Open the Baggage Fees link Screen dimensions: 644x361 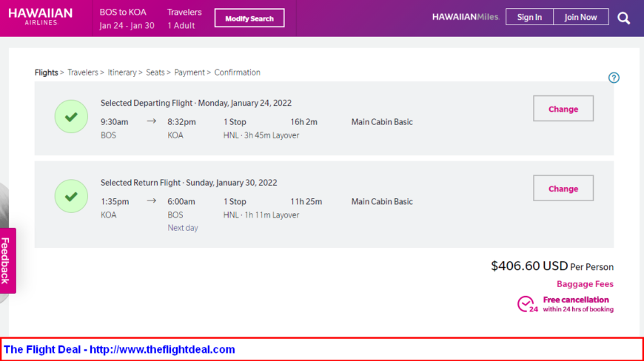point(585,284)
